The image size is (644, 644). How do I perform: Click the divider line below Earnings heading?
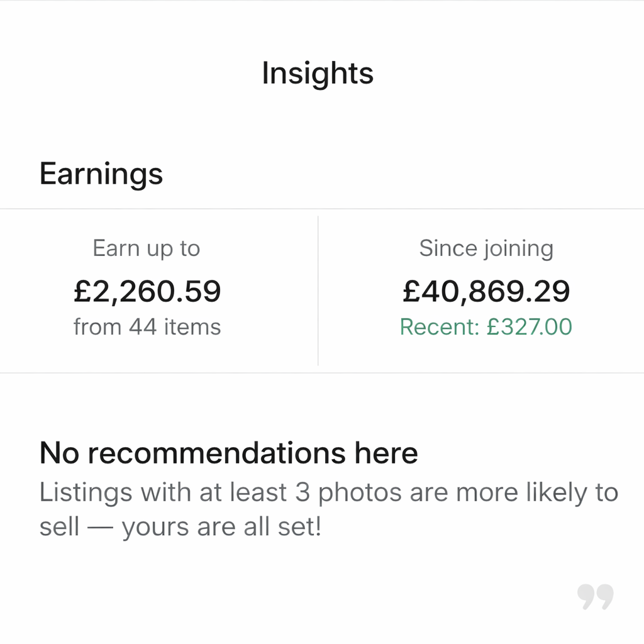322,208
